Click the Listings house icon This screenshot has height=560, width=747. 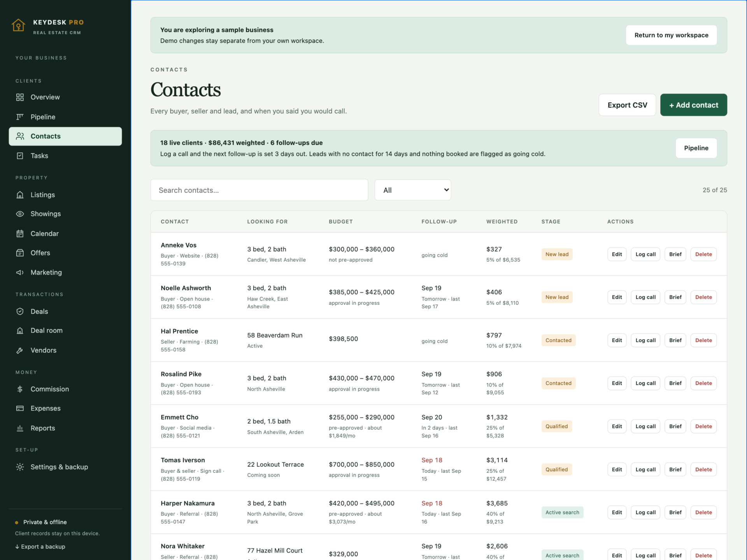pyautogui.click(x=20, y=195)
